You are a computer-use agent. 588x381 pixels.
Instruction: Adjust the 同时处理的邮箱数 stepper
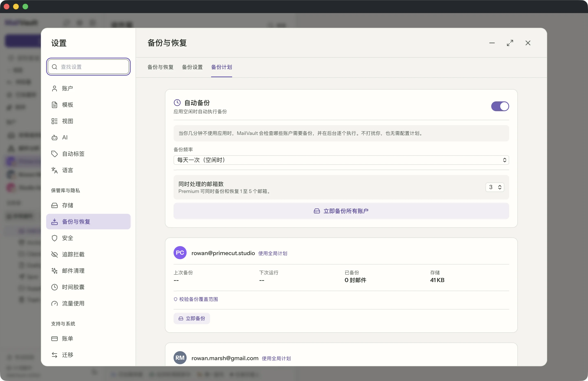(x=495, y=187)
